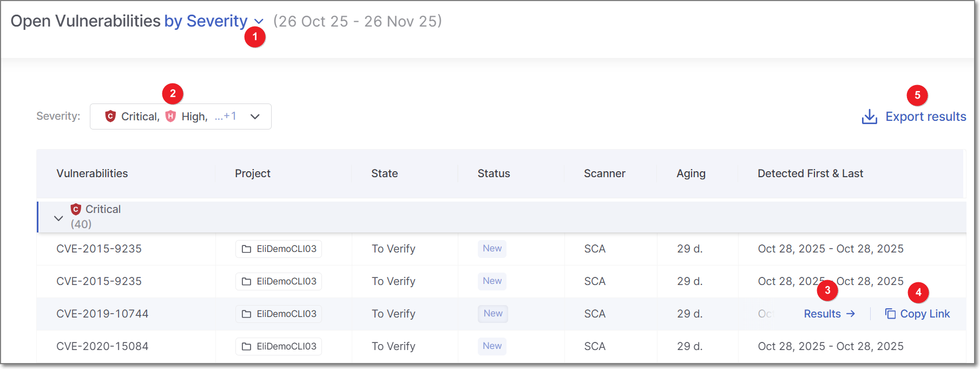Click Export results
The width and height of the screenshot is (980, 369).
(x=926, y=116)
